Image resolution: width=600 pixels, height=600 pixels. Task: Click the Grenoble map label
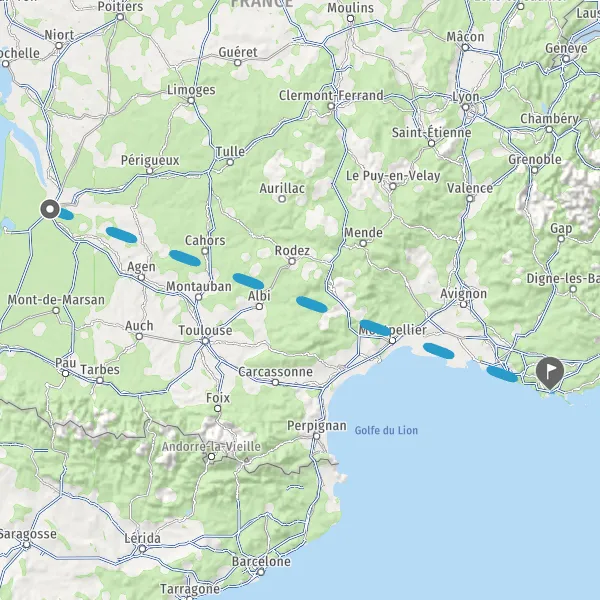pyautogui.click(x=535, y=160)
